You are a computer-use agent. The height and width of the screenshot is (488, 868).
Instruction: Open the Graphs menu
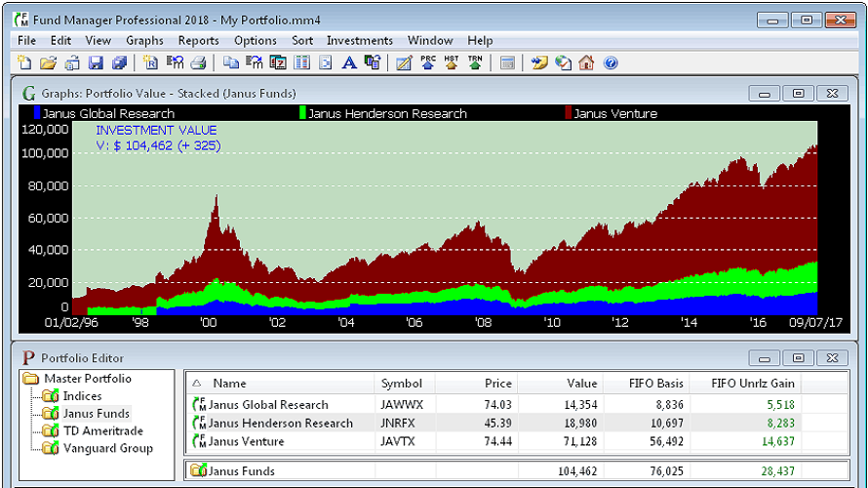click(x=144, y=41)
